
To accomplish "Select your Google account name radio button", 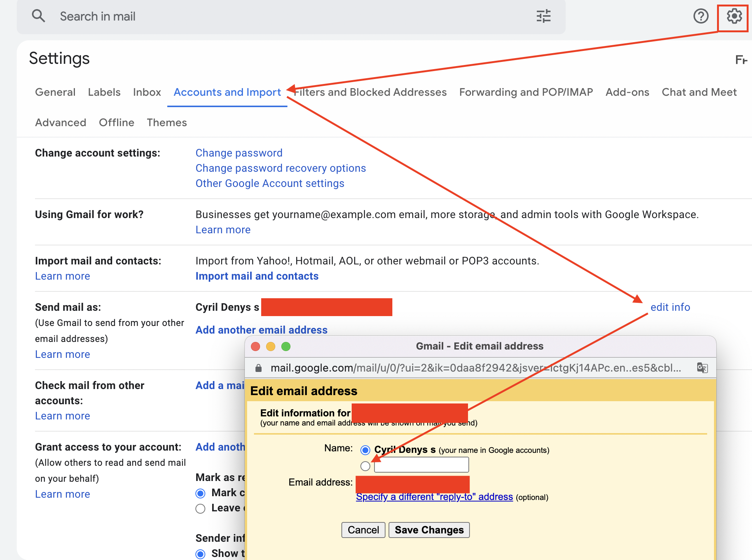I will coord(365,450).
